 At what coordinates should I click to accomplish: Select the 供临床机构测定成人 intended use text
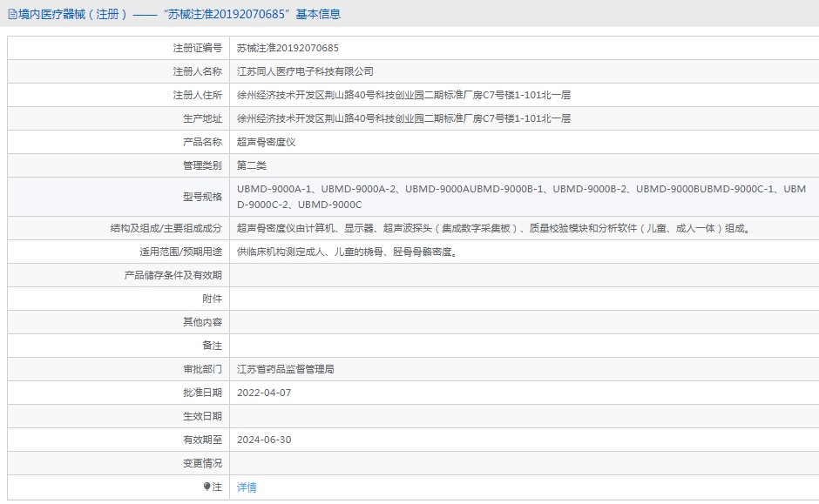[348, 252]
